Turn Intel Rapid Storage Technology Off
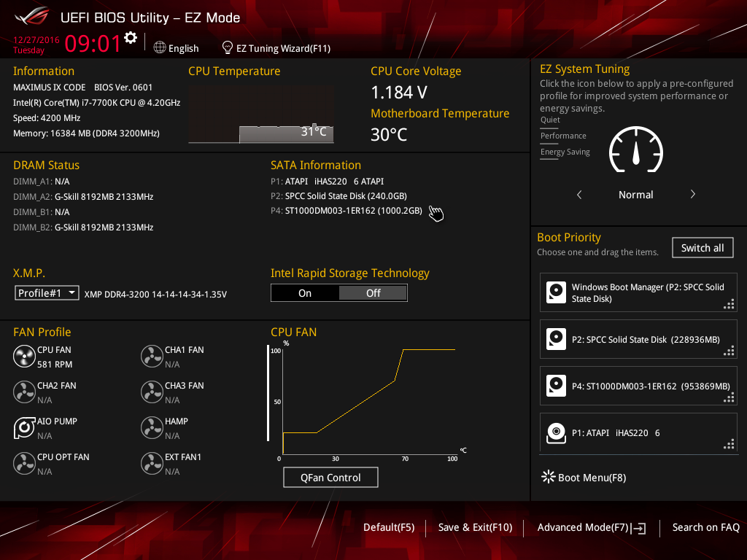This screenshot has width=747, height=560. pyautogui.click(x=373, y=293)
